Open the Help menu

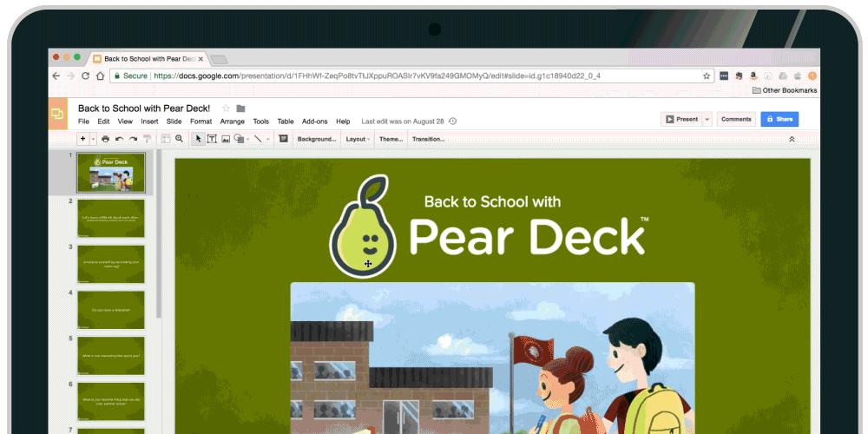point(343,122)
